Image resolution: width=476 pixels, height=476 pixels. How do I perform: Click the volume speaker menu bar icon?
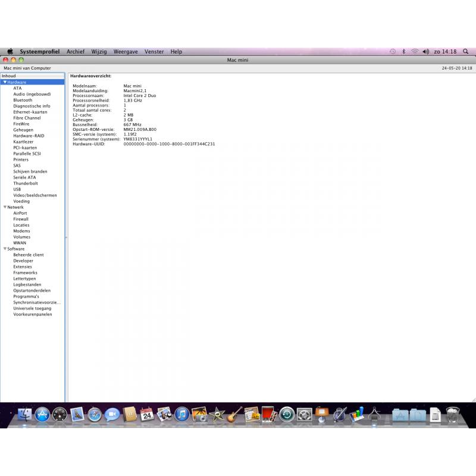[425, 52]
